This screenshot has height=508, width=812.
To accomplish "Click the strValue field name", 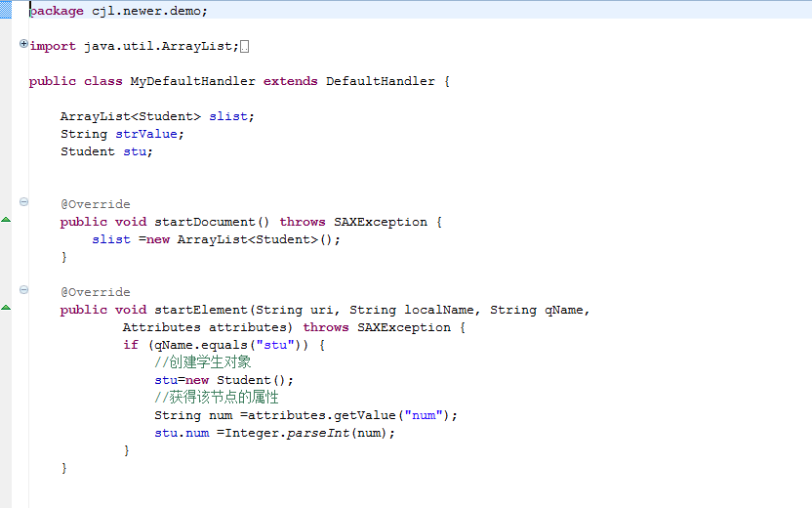I will tap(146, 134).
